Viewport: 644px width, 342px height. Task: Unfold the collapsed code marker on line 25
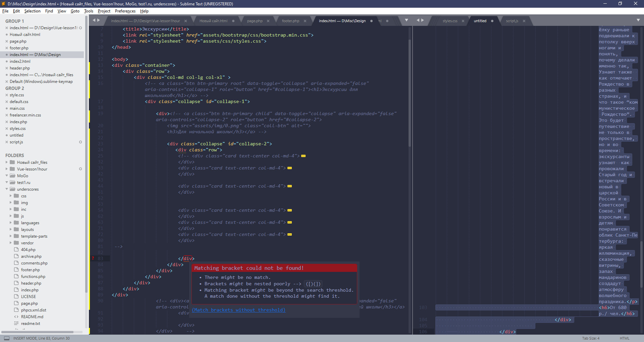click(x=303, y=156)
